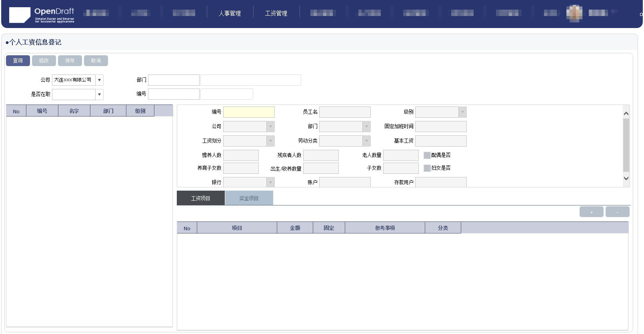This screenshot has height=334, width=644.
Task: Open the 工资管理 menu
Action: pyautogui.click(x=276, y=13)
